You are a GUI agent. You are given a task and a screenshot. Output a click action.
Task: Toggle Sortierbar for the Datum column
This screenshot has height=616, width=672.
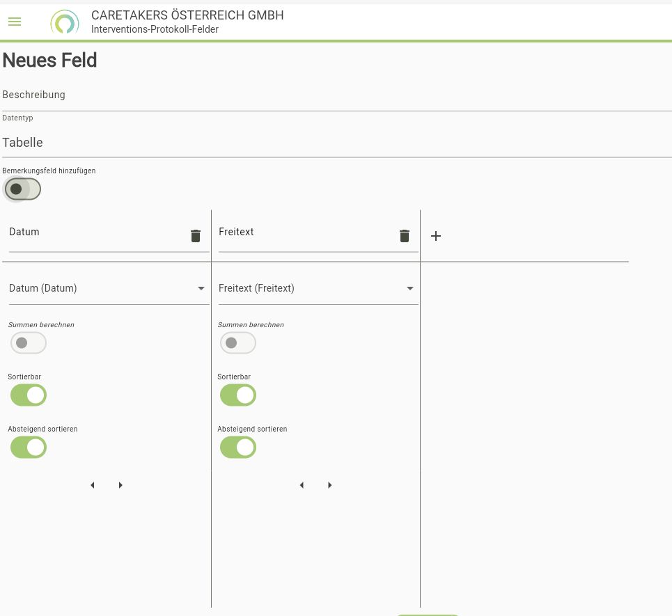(x=29, y=395)
